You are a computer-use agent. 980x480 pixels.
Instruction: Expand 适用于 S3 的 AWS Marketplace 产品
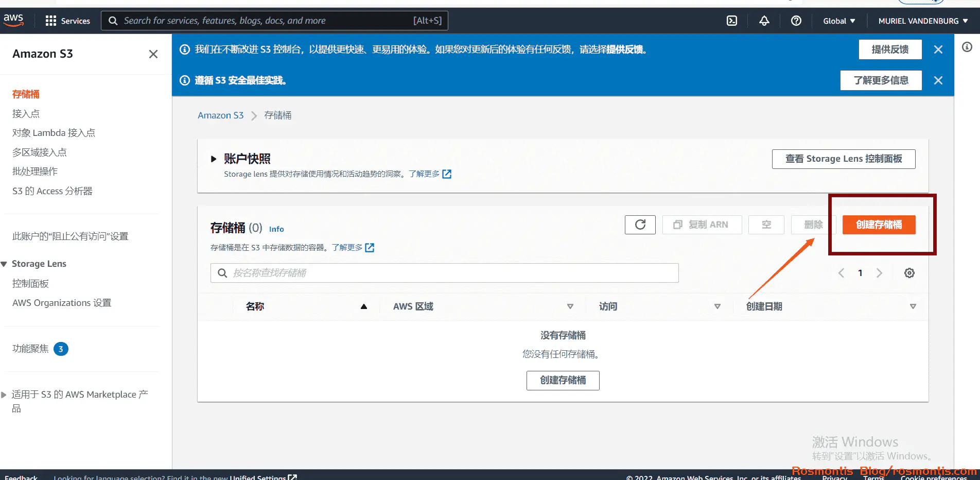click(x=4, y=395)
